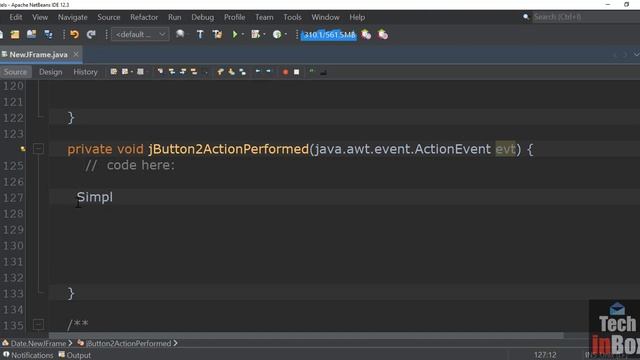Click the 127:12 cursor position indicator
The height and width of the screenshot is (360, 640).
(545, 355)
